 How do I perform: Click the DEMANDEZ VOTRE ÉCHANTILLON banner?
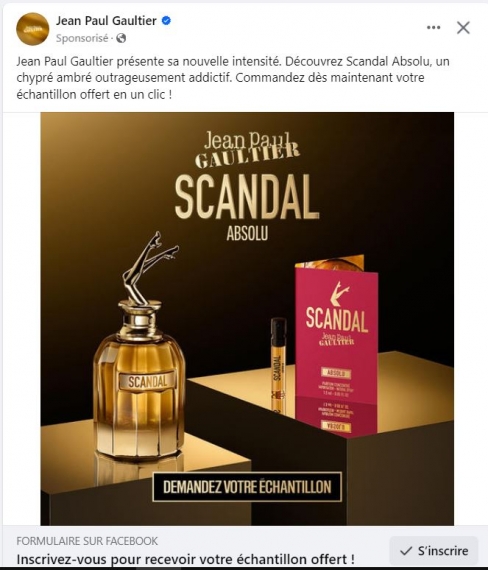coord(247,487)
